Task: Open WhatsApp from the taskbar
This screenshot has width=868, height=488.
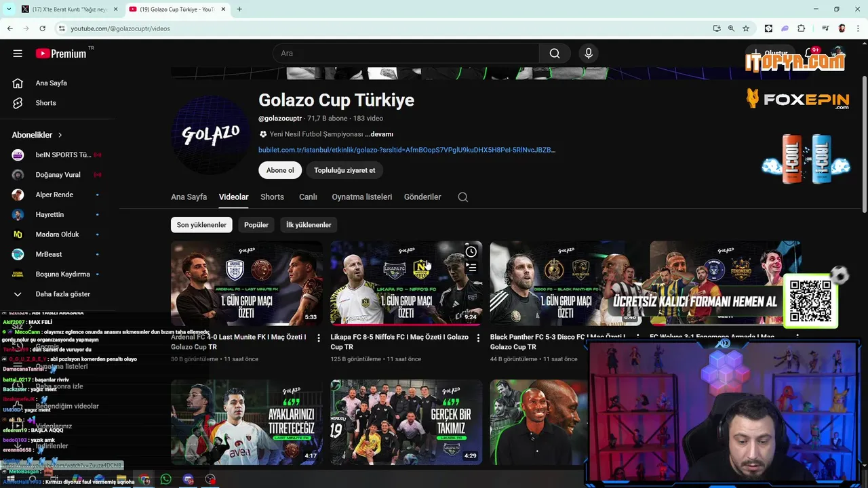Action: click(x=166, y=479)
